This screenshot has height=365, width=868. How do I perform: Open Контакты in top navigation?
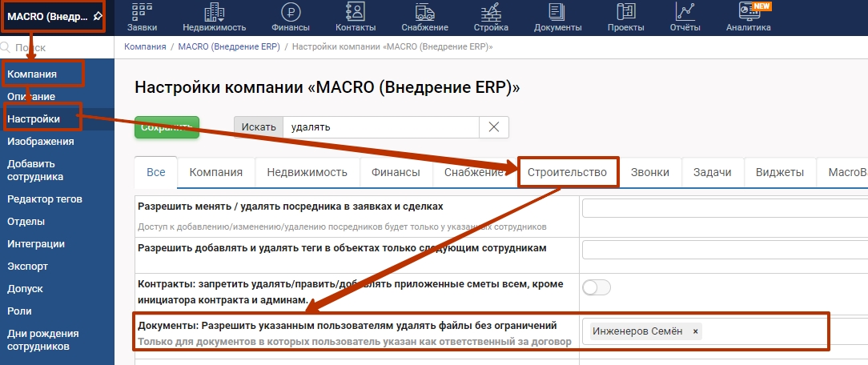[x=355, y=12]
